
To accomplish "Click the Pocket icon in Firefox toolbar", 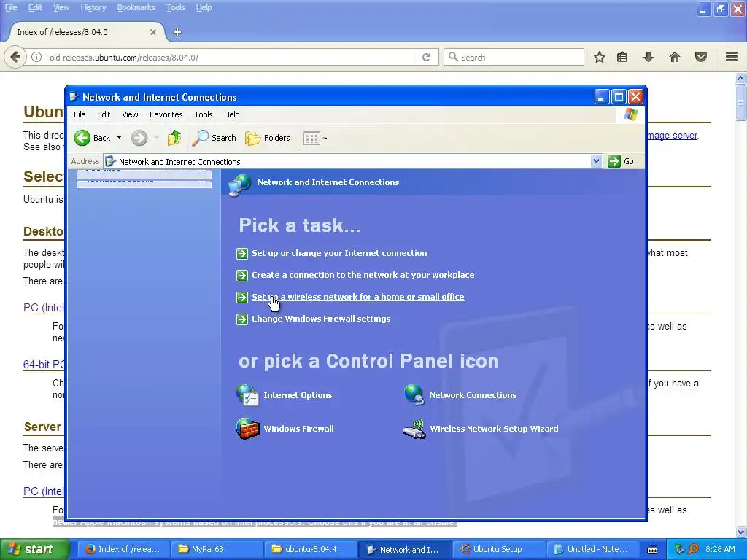I will coord(701,58).
